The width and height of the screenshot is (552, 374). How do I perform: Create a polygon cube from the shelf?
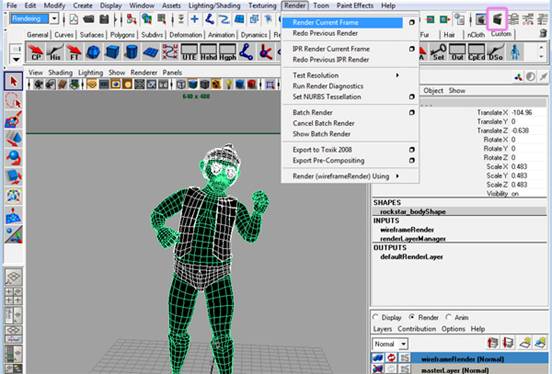pyautogui.click(x=112, y=52)
